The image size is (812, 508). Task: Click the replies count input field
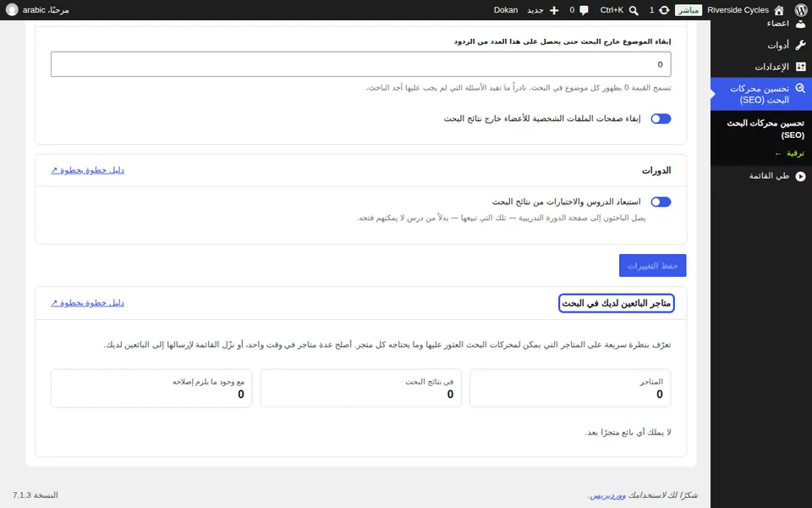point(361,64)
